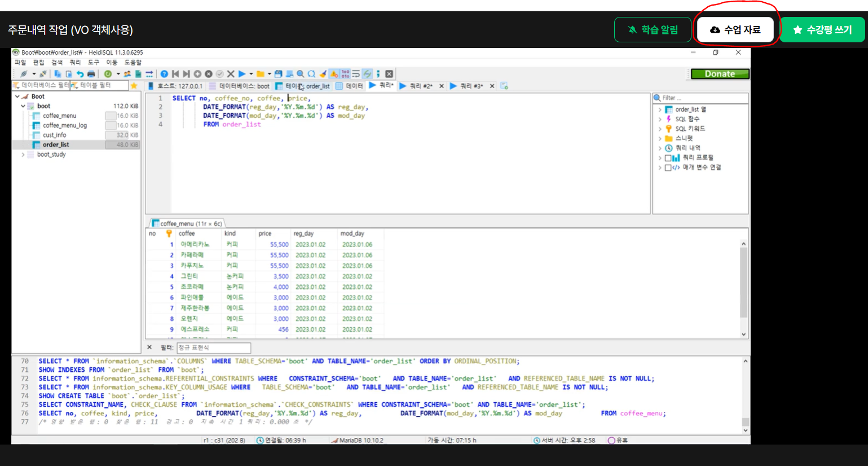
Task: Click the clear query broom icon
Action: click(323, 74)
